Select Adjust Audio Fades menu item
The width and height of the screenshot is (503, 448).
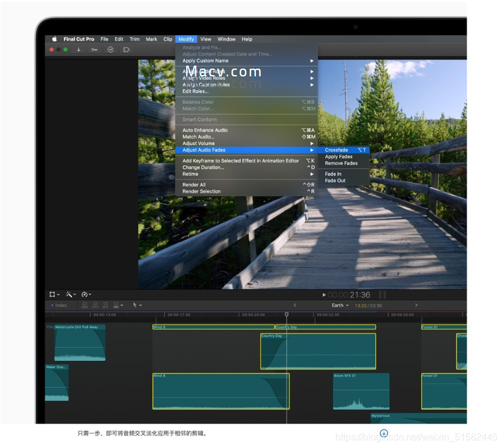click(246, 150)
